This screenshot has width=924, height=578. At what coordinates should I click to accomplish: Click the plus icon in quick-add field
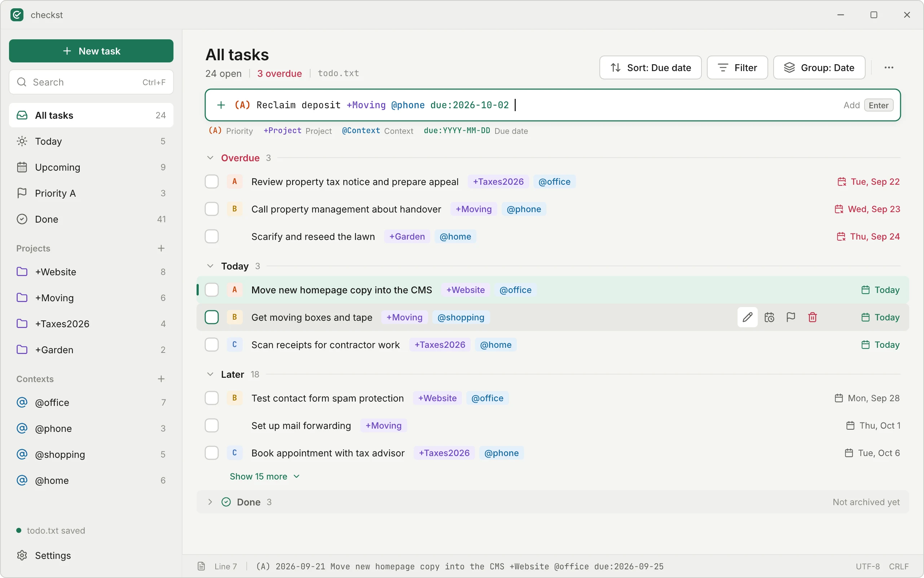[221, 105]
